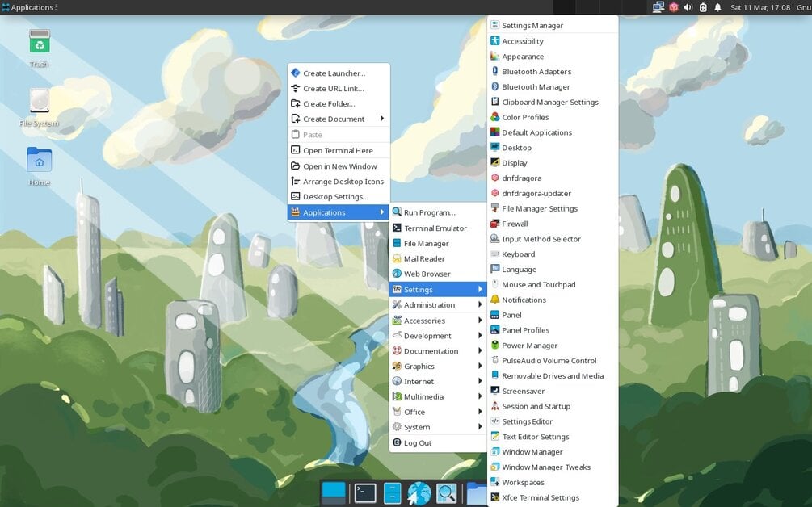Open Input Method Selector
This screenshot has height=507, width=812.
point(553,239)
